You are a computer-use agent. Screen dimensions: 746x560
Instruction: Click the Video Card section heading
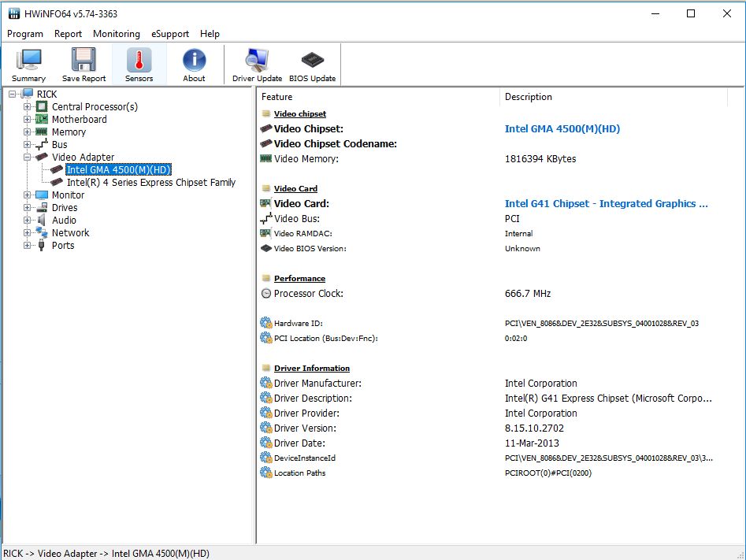point(295,188)
